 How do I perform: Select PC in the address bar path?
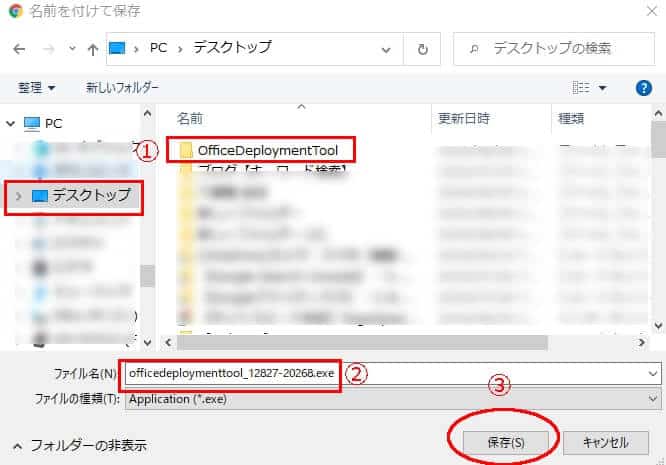pos(158,48)
